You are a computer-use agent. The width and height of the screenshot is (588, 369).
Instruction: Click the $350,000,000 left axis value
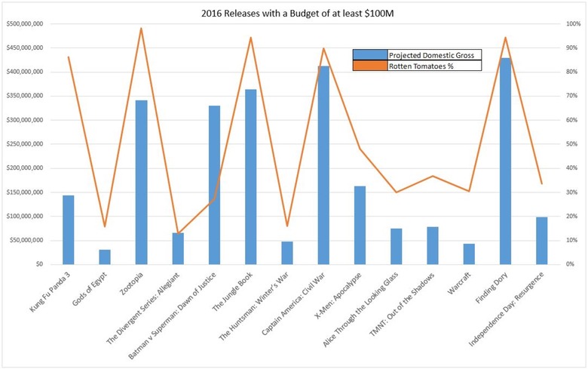point(25,96)
